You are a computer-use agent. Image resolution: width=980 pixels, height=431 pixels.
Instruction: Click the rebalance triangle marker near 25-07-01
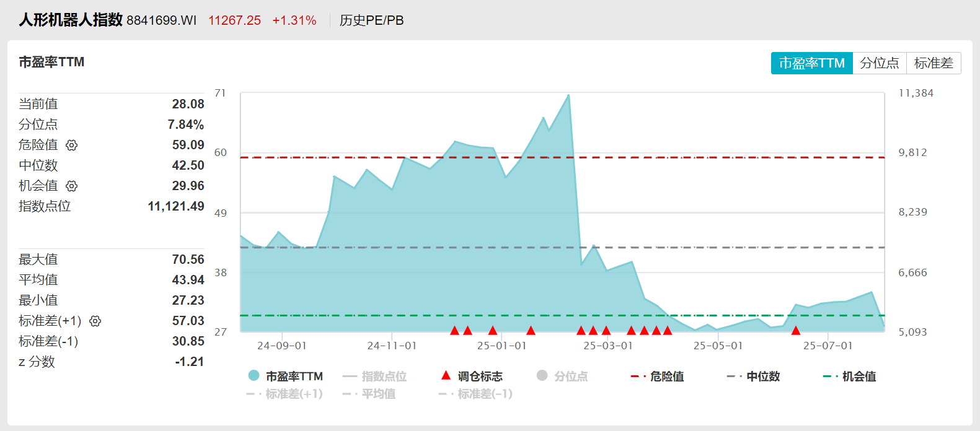(796, 330)
